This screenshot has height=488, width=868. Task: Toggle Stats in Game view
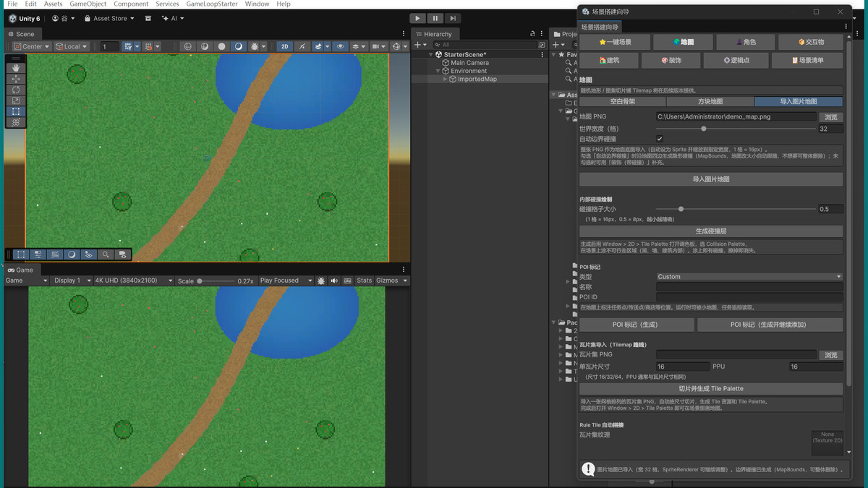click(364, 281)
